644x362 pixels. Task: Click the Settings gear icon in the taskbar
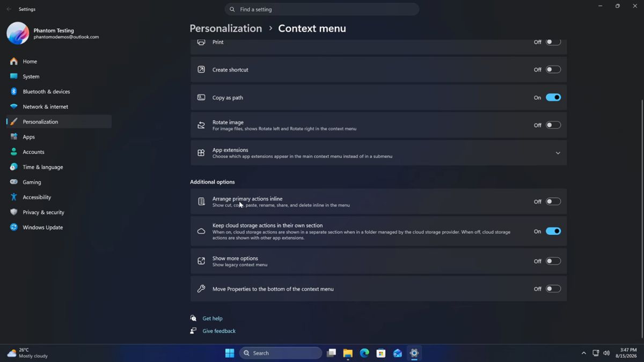(x=414, y=353)
